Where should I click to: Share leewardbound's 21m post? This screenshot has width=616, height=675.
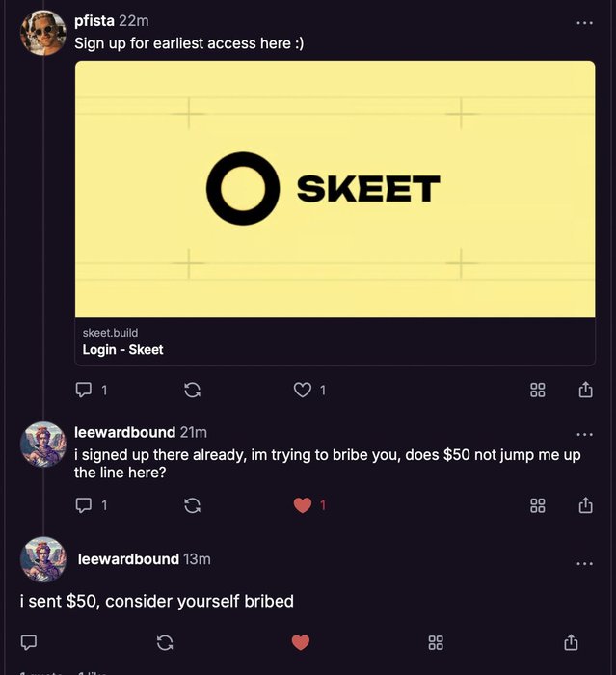(585, 504)
